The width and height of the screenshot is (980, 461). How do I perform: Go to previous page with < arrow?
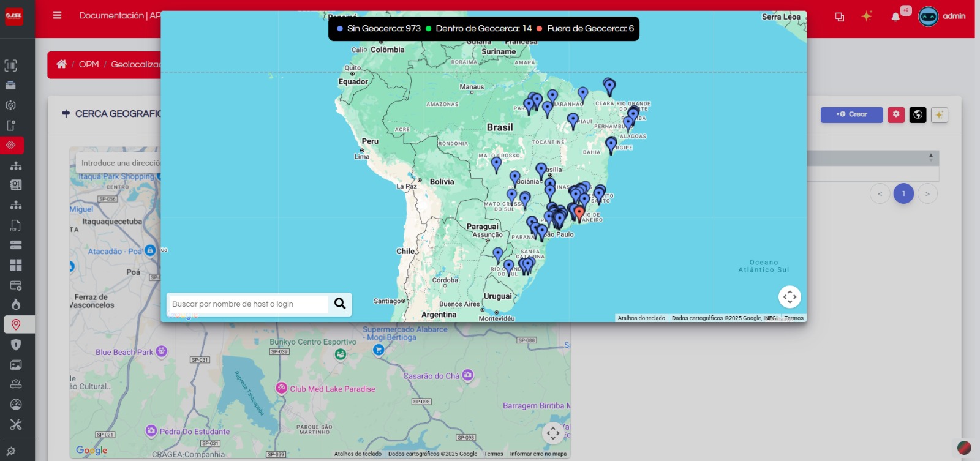click(x=880, y=193)
